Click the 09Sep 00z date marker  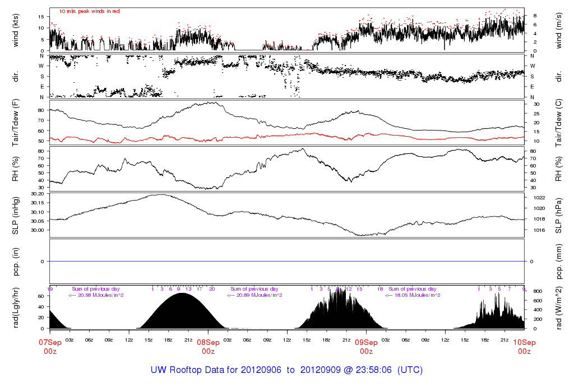366,346
